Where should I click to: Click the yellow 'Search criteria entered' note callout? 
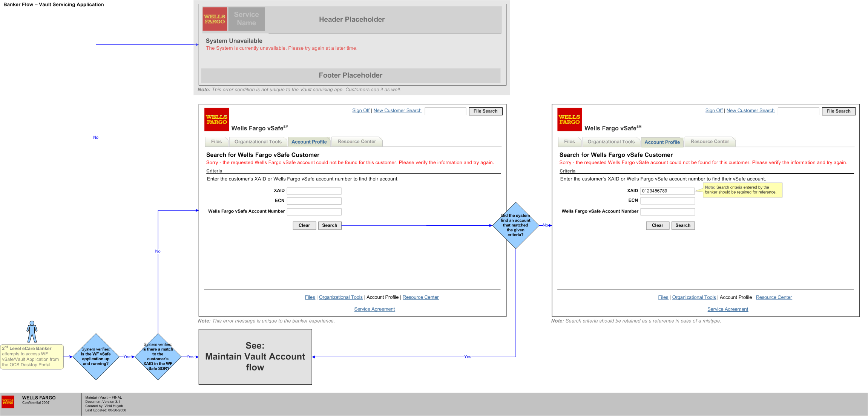(742, 190)
